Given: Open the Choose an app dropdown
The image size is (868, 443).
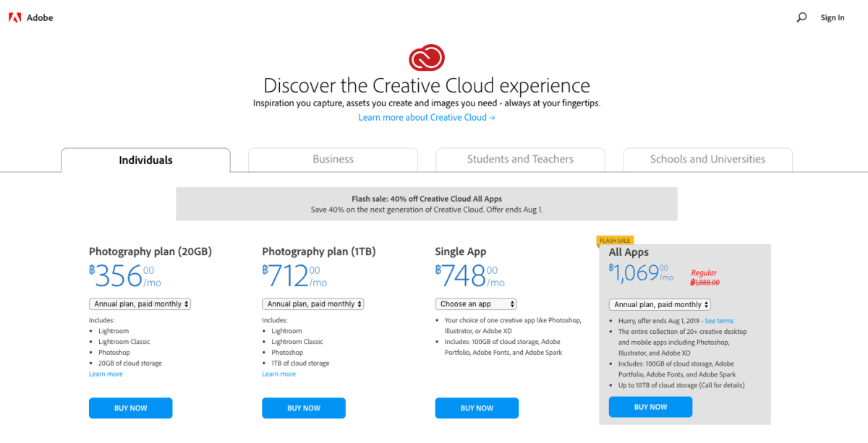Looking at the screenshot, I should pos(476,304).
